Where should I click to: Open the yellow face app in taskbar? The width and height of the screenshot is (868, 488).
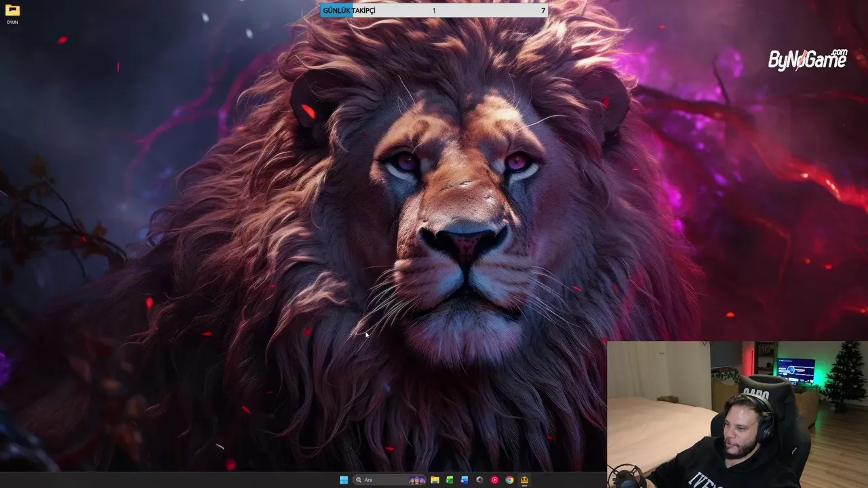[x=525, y=480]
